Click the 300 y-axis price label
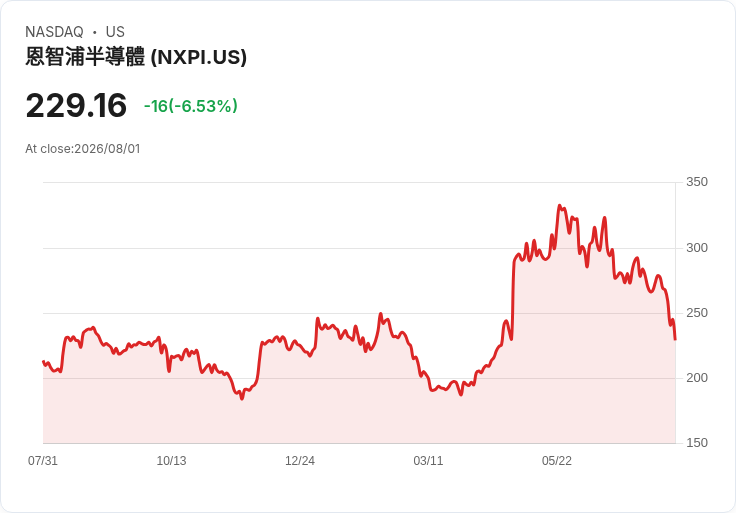Image resolution: width=736 pixels, height=513 pixels. (697, 248)
